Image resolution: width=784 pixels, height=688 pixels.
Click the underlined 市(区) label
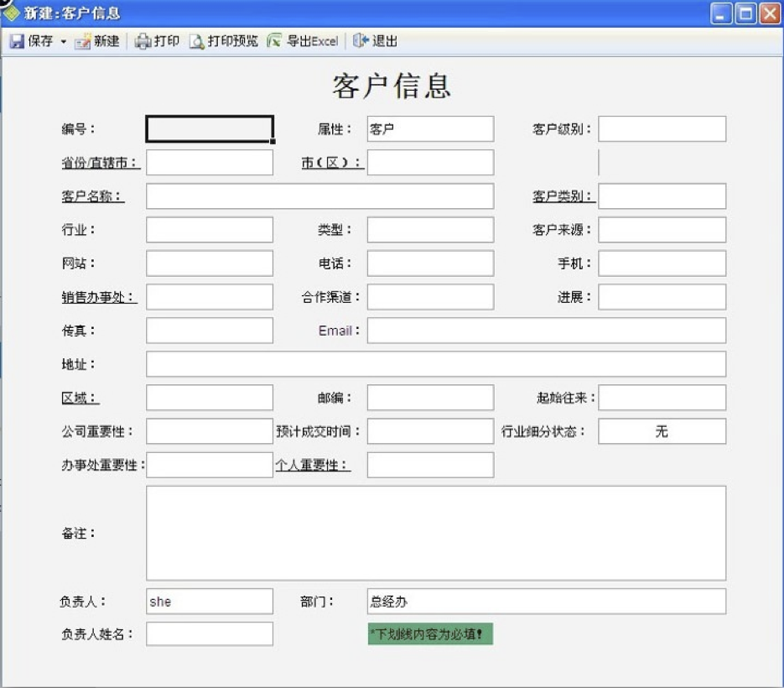coord(333,163)
